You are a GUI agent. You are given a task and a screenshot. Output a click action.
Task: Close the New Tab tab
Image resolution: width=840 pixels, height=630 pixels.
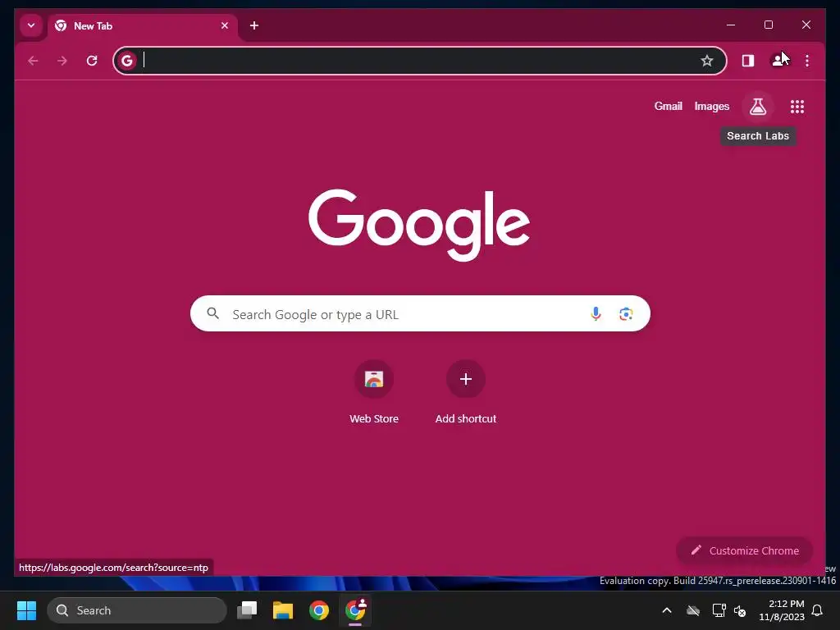[x=225, y=25]
